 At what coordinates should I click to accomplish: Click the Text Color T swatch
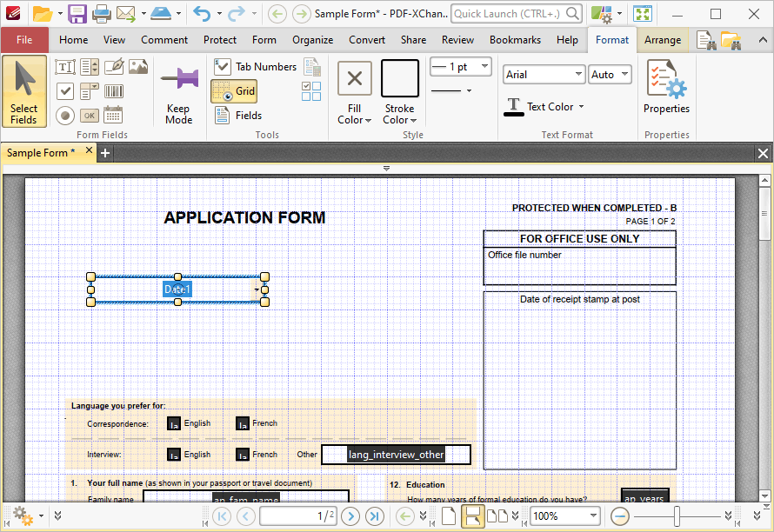tap(513, 107)
